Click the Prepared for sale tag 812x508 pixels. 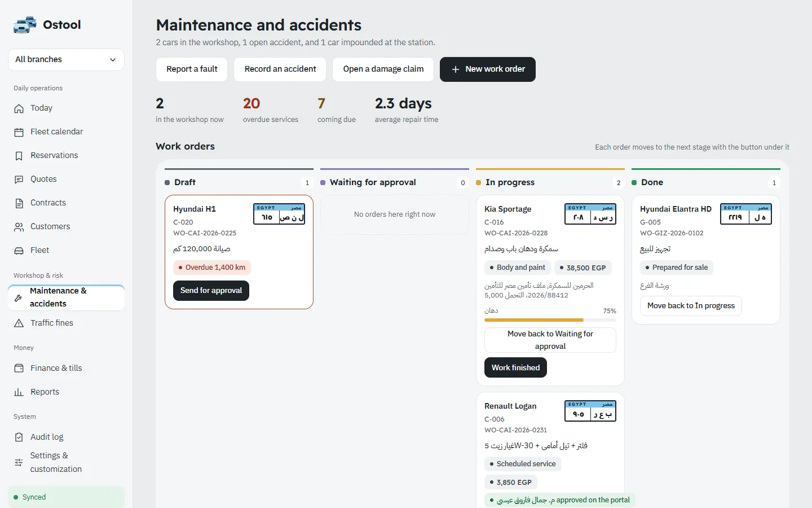point(677,268)
